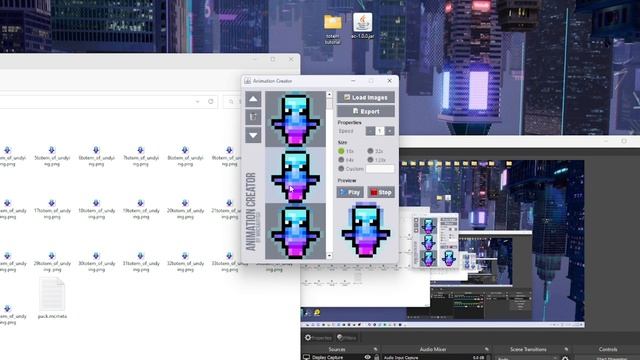Play the animation preview
This screenshot has height=360, width=640.
click(x=350, y=192)
